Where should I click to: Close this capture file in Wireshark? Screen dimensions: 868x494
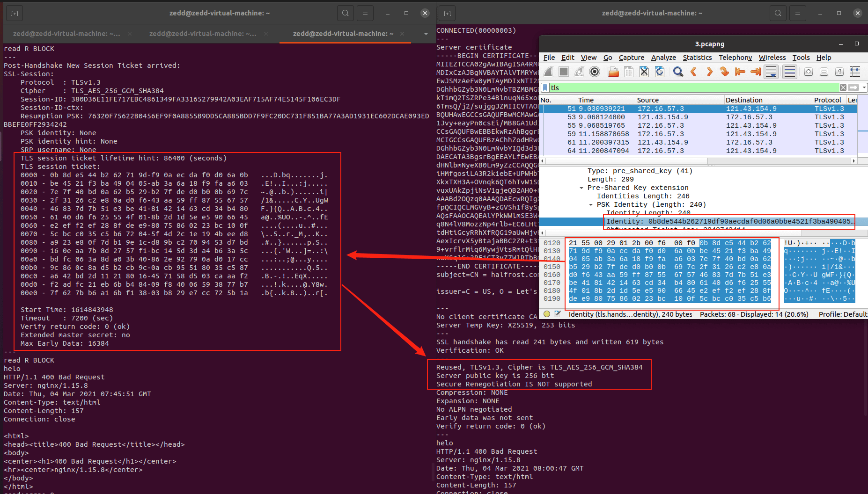[x=644, y=72]
